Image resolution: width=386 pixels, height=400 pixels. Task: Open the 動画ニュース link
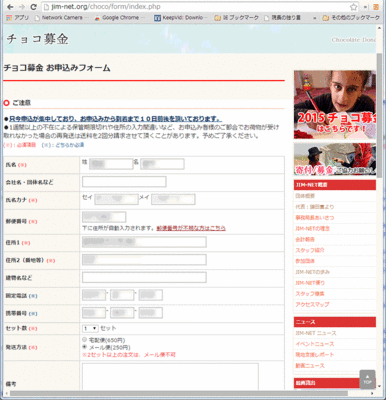(310, 366)
